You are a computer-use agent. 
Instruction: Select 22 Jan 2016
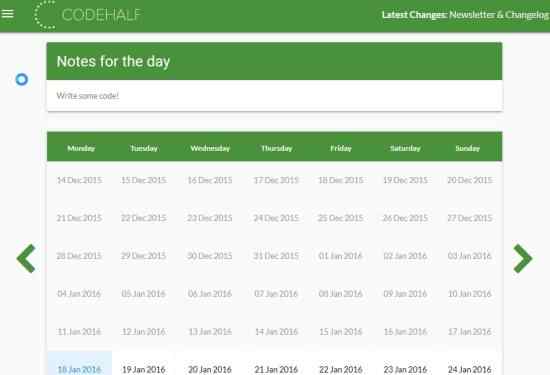341,369
